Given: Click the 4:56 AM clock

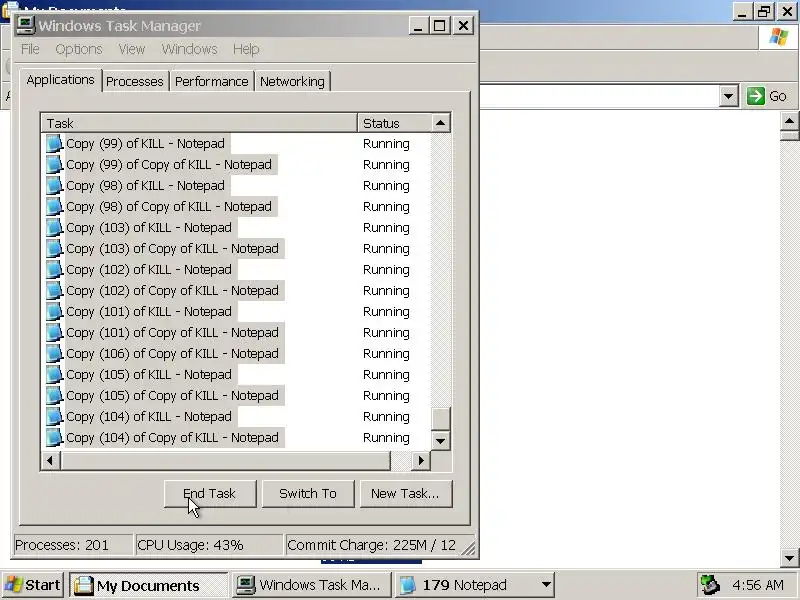Looking at the screenshot, I should [x=758, y=585].
